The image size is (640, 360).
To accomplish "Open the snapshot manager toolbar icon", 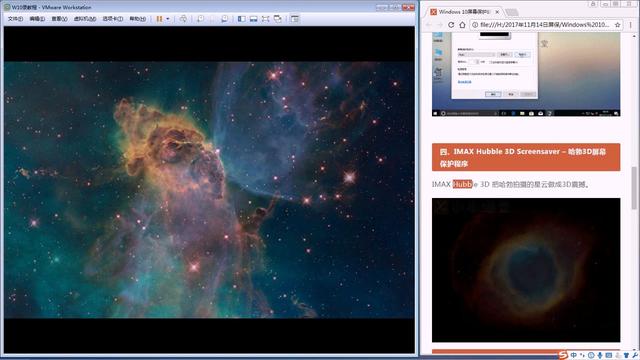I will point(224,19).
